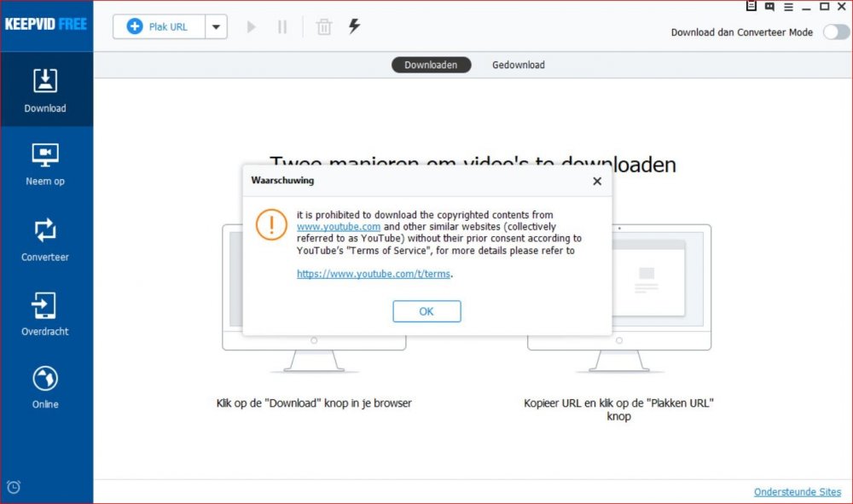Click the register note icon in title bar
The image size is (853, 504).
[751, 6]
